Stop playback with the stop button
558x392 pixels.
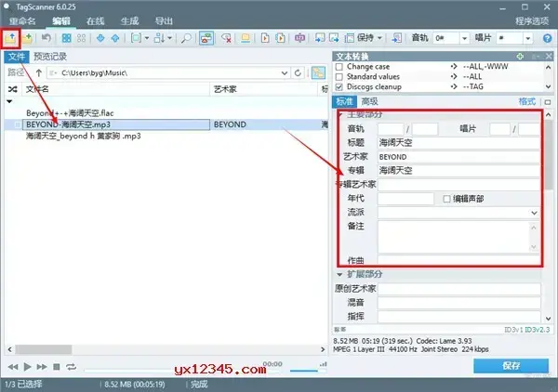coord(56,366)
